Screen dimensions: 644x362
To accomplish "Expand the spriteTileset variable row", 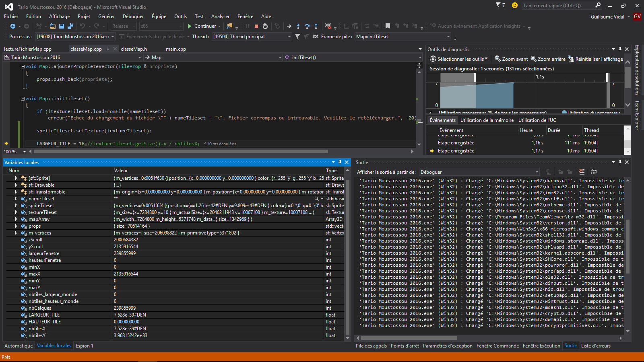I will 16,205.
